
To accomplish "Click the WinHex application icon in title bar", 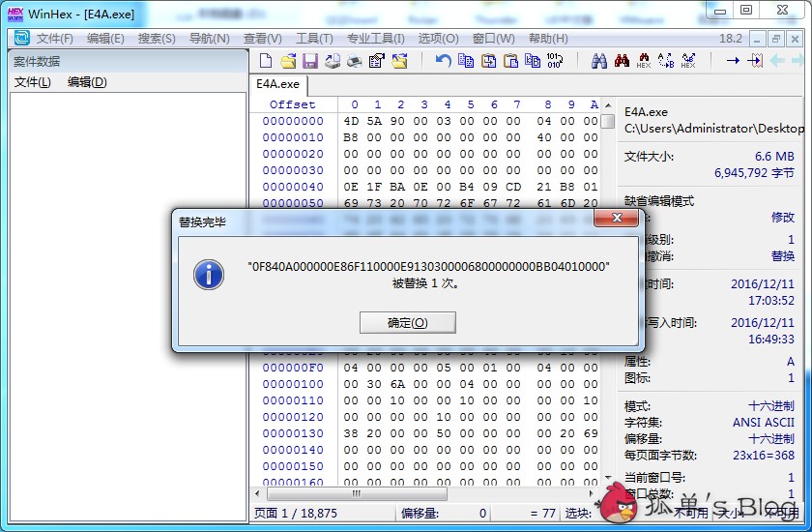I will 15,14.
